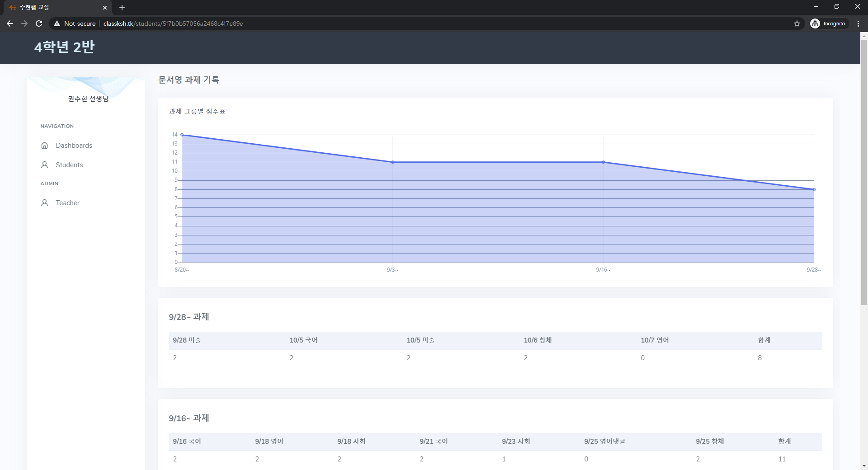
Task: Click the 9/21 국어 column header
Action: (x=434, y=442)
